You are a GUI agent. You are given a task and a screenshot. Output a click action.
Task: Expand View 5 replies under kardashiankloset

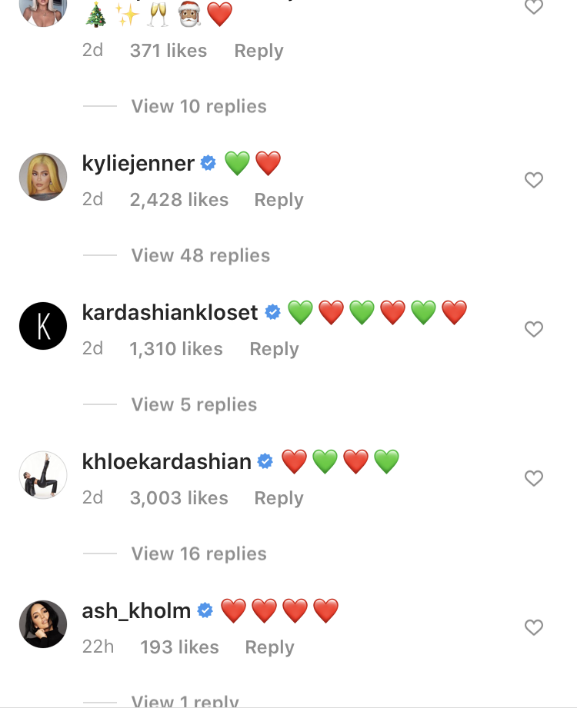194,404
